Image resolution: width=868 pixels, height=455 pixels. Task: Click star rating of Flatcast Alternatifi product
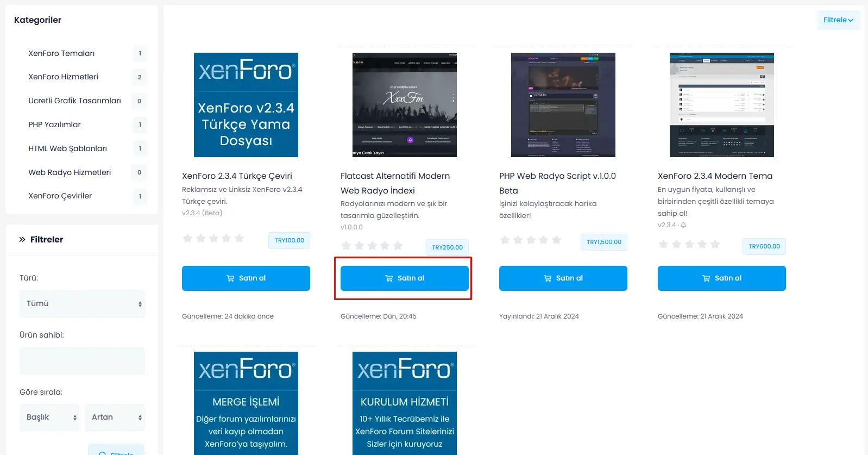pos(372,246)
